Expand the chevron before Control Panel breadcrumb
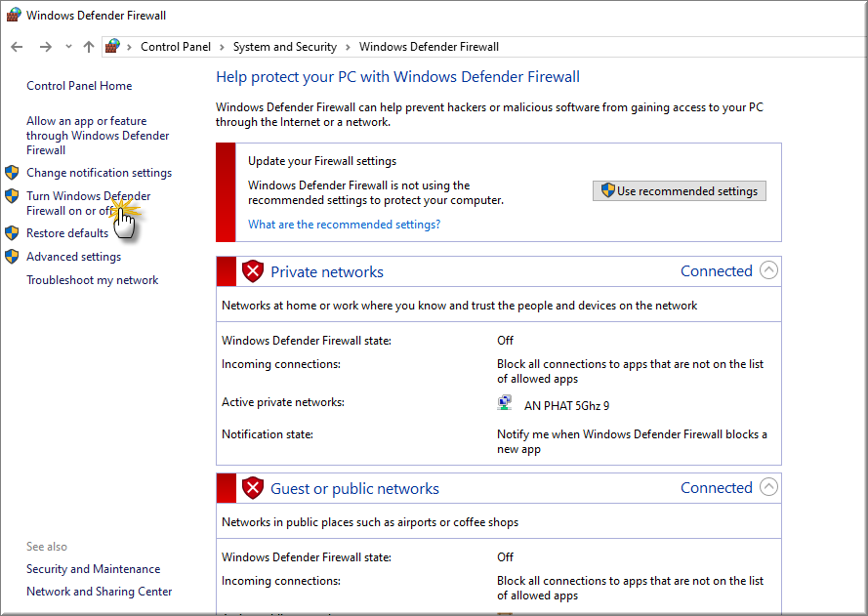Viewport: 868px width, 616px height. point(129,47)
